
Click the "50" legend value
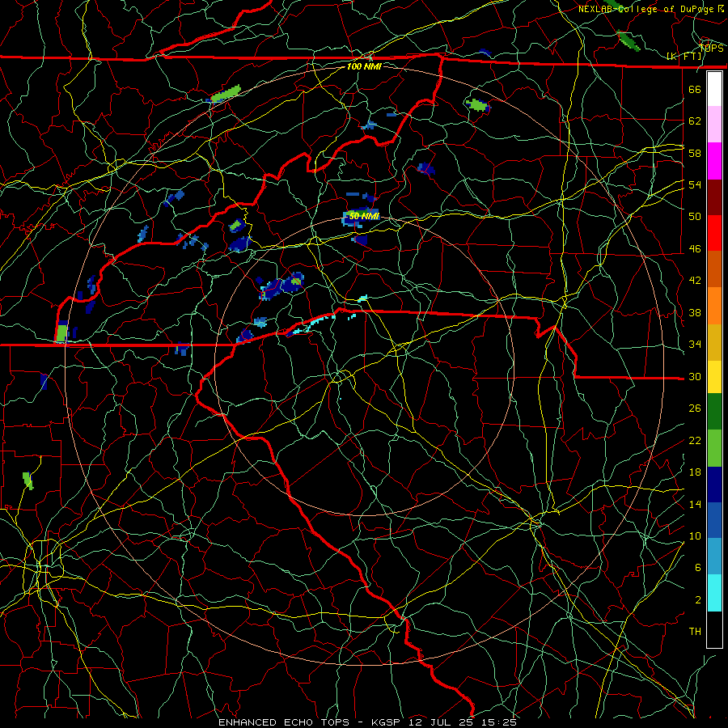click(x=695, y=216)
